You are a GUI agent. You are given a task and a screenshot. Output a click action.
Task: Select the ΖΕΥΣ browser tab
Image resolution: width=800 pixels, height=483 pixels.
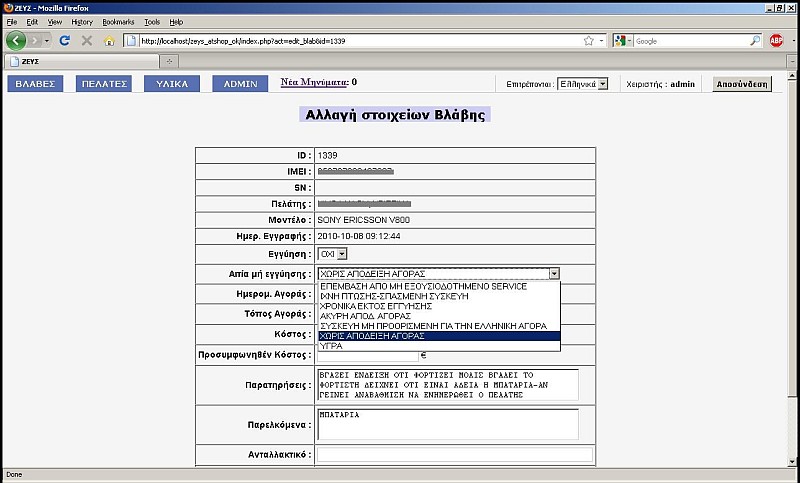coord(82,61)
